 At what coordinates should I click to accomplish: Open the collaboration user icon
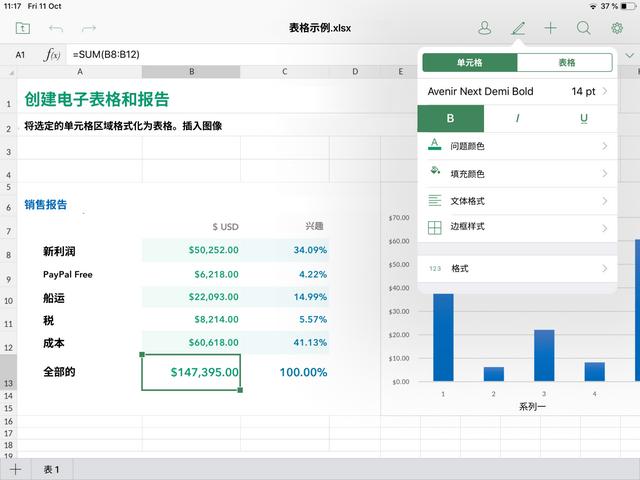[484, 28]
